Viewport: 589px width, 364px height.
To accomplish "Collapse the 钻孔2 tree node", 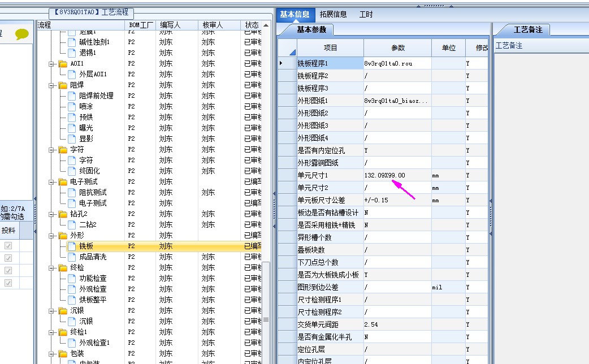I will (x=51, y=214).
